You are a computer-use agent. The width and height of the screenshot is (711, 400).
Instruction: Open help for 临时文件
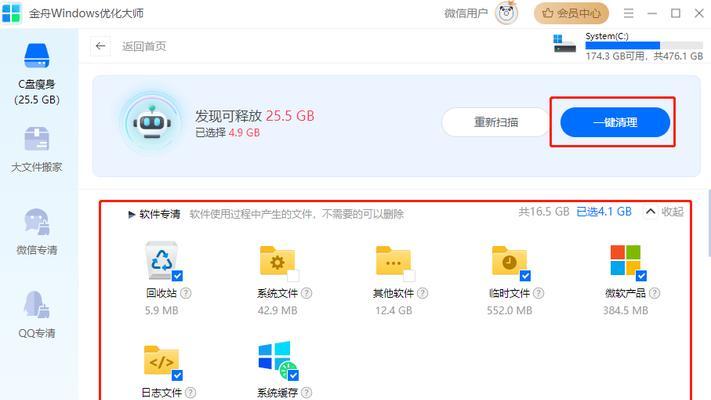(x=539, y=293)
